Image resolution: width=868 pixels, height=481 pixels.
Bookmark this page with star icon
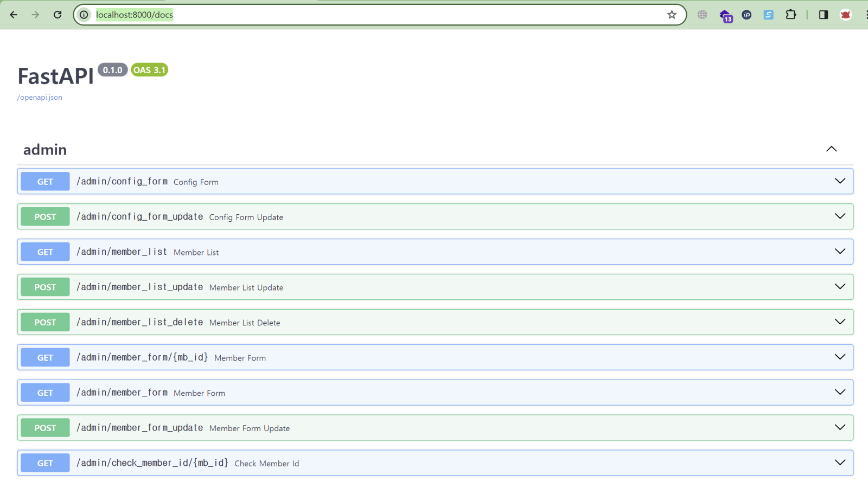tap(672, 15)
